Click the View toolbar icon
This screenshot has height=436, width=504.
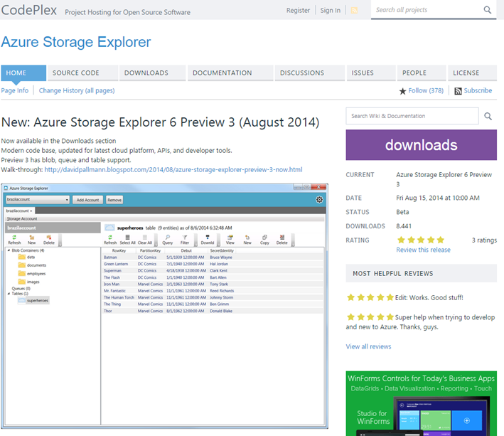point(230,238)
